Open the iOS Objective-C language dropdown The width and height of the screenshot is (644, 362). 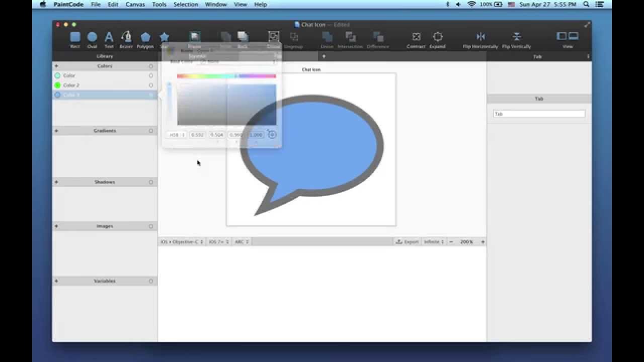click(x=182, y=242)
